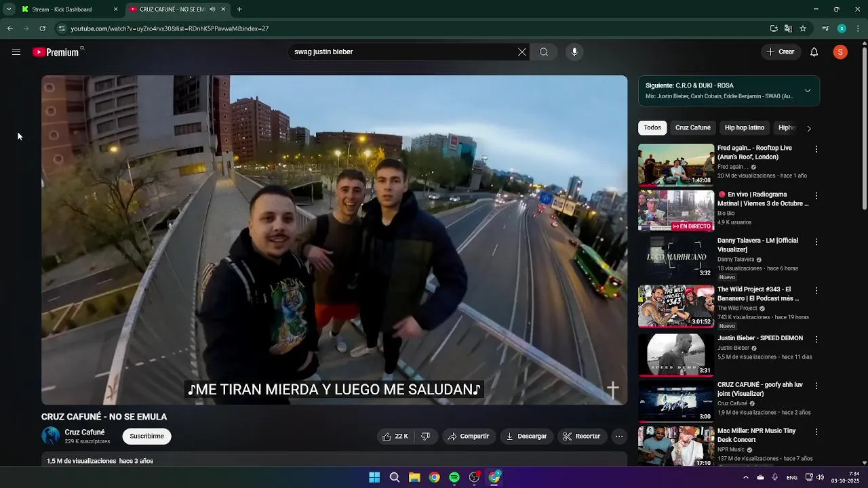The width and height of the screenshot is (868, 488).
Task: Open Justin Bieber SPEED DEMON thumbnail
Action: (676, 354)
